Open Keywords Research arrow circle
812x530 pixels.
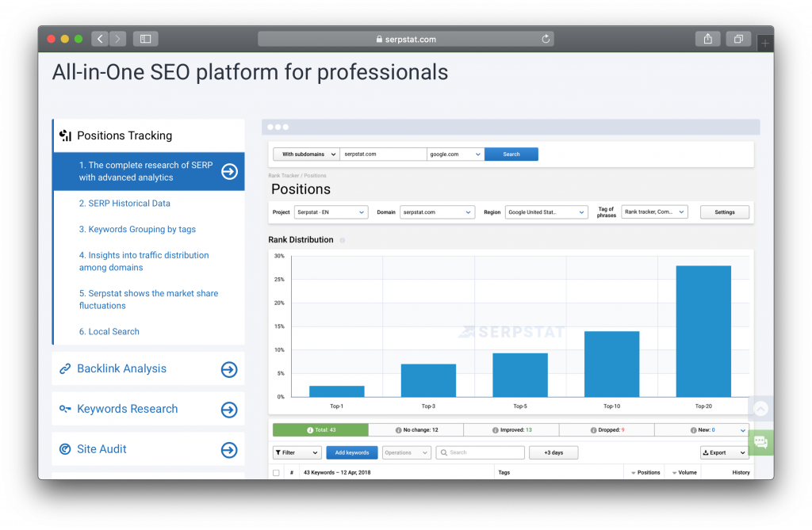click(x=229, y=410)
